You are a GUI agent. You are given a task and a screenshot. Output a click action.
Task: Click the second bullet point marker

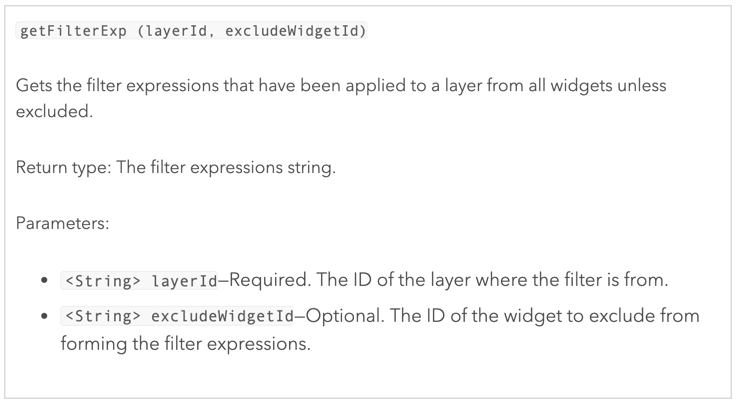tap(45, 316)
